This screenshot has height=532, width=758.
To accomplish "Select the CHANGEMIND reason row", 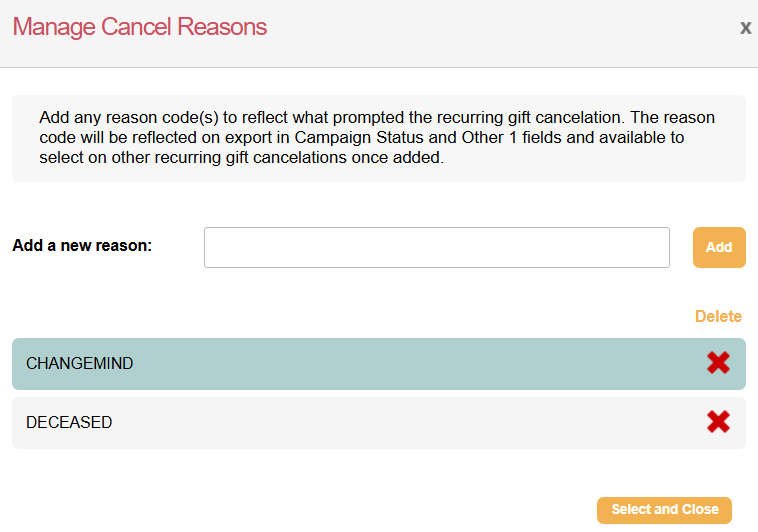I will pos(360,363).
